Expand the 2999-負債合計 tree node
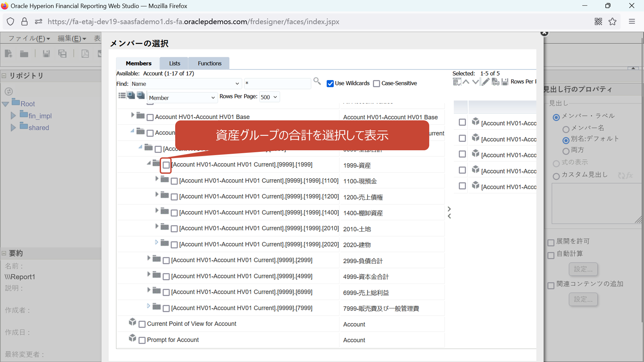 point(148,258)
